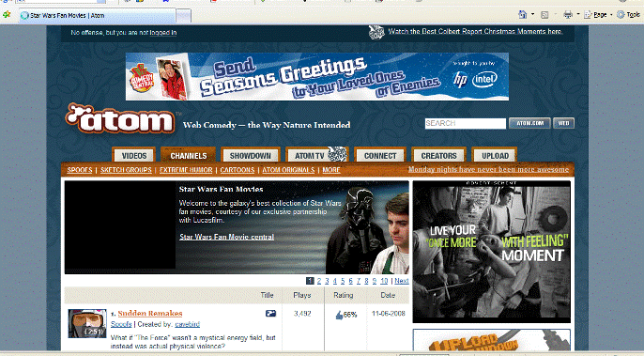644x356 pixels.
Task: Click the 3,492 plays value
Action: [x=302, y=314]
